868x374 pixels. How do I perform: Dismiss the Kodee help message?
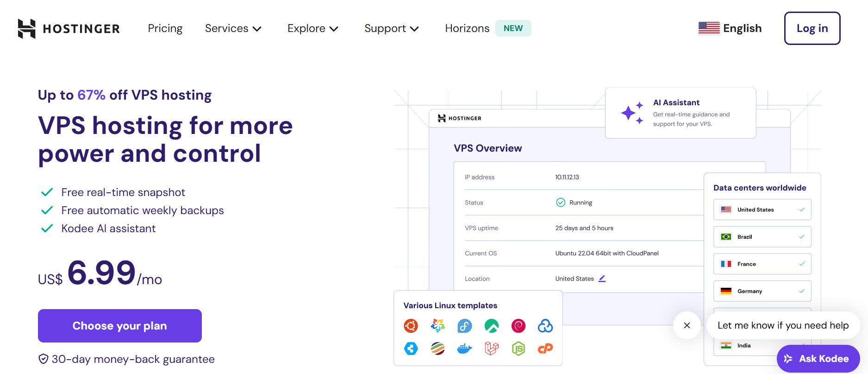[x=687, y=325]
